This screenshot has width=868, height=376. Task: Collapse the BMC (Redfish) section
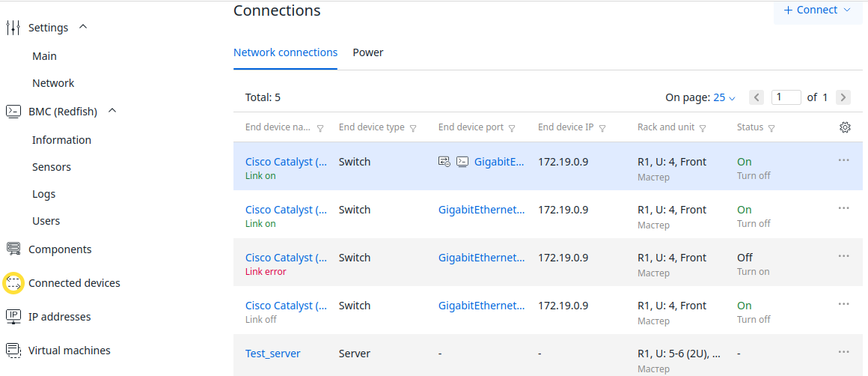click(x=112, y=111)
